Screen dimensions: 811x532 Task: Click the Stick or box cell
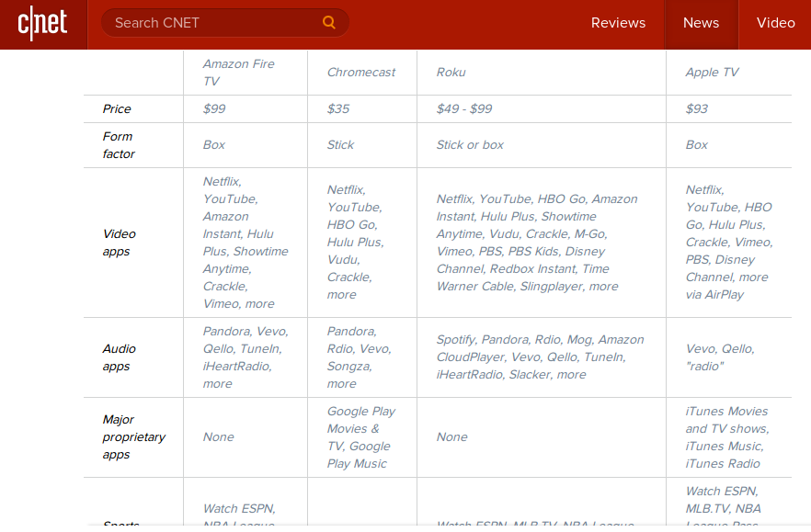click(x=470, y=145)
